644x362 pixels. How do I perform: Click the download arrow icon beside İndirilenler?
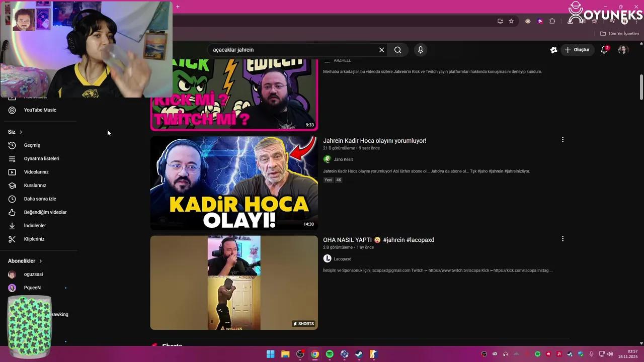point(12,226)
